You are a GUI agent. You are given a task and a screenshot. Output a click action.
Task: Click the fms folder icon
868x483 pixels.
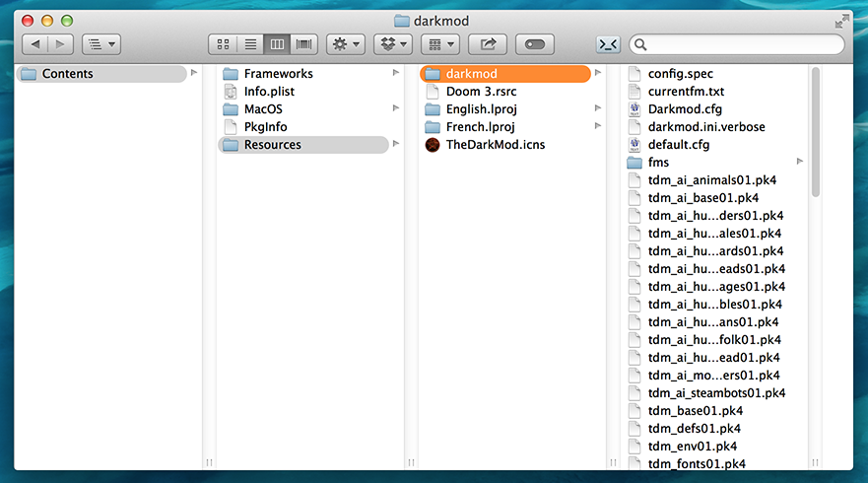[634, 163]
